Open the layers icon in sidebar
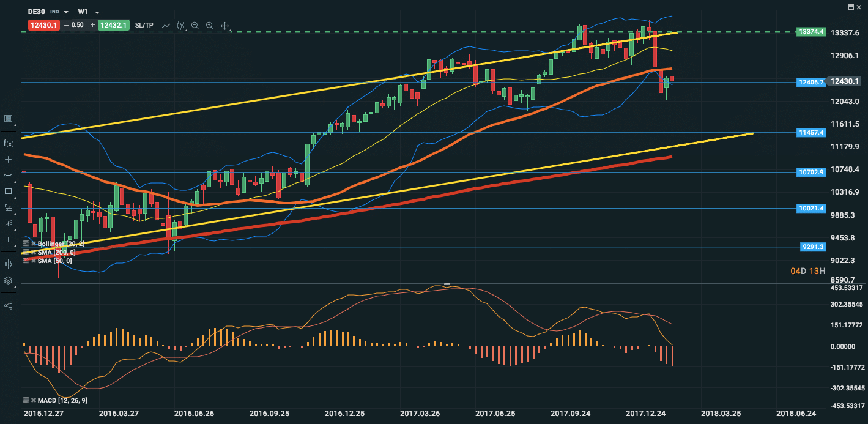868x424 pixels. [x=9, y=280]
